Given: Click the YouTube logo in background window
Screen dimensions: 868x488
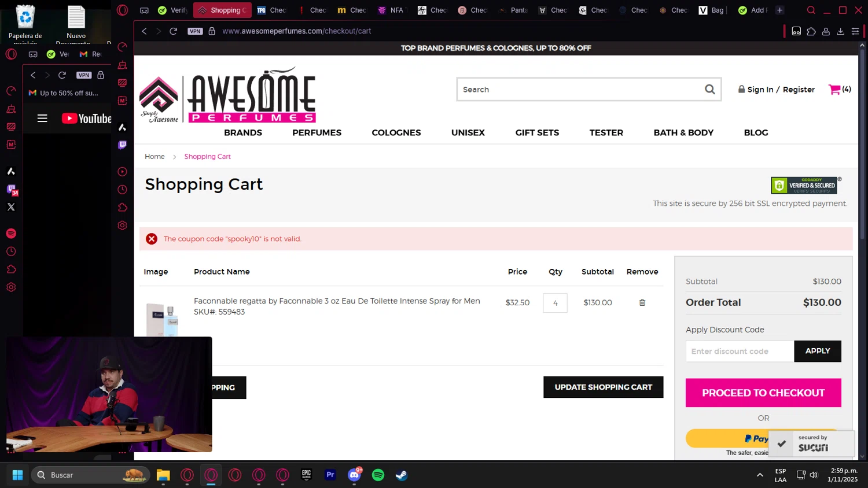Looking at the screenshot, I should pos(86,119).
